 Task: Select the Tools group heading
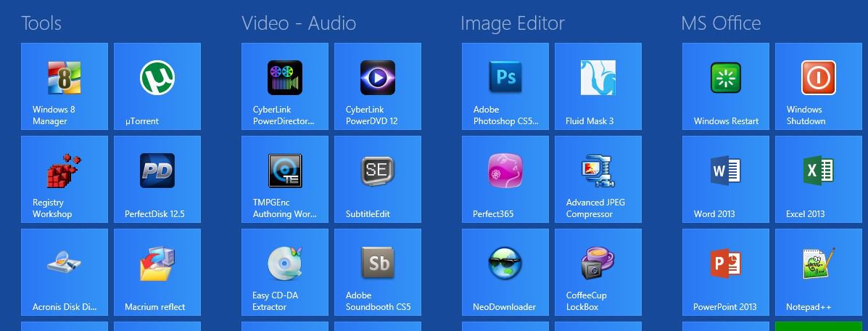pyautogui.click(x=41, y=23)
